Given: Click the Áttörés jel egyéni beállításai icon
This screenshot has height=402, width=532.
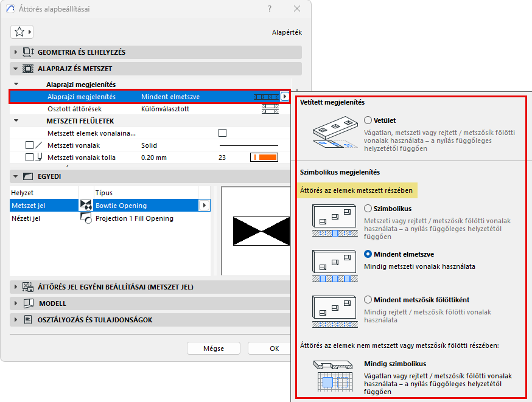Looking at the screenshot, I should 28,287.
